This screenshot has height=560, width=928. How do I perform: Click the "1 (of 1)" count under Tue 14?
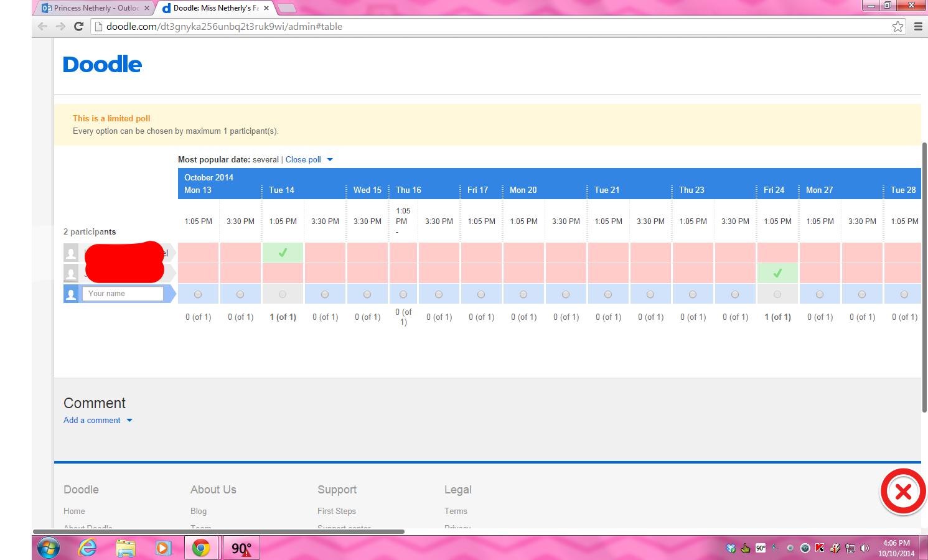(x=283, y=317)
